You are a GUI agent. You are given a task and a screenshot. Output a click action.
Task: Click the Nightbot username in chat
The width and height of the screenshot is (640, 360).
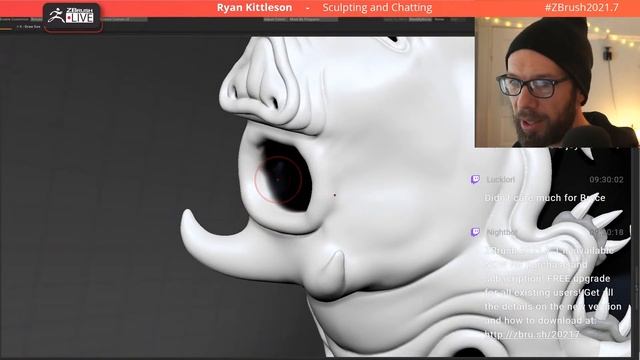pyautogui.click(x=502, y=232)
